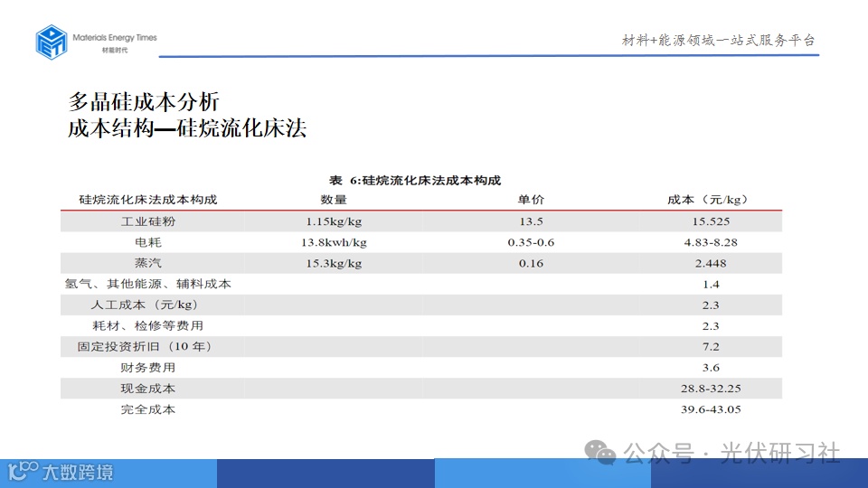Select the 电耗 row label

click(148, 242)
